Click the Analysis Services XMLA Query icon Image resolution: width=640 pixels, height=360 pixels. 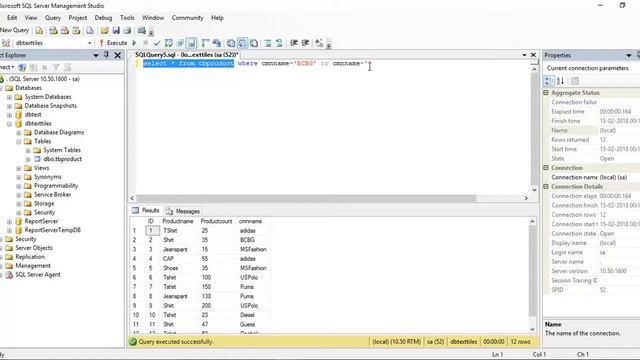[x=76, y=31]
